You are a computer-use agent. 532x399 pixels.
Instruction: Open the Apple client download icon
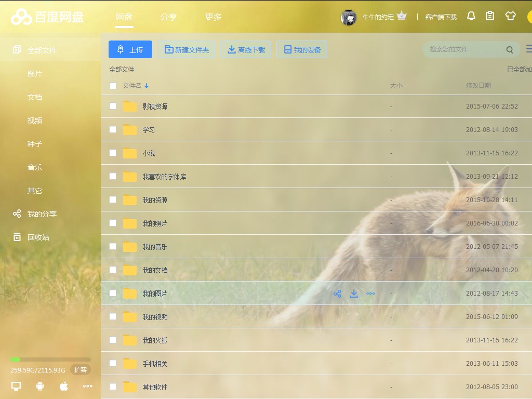[x=63, y=386]
